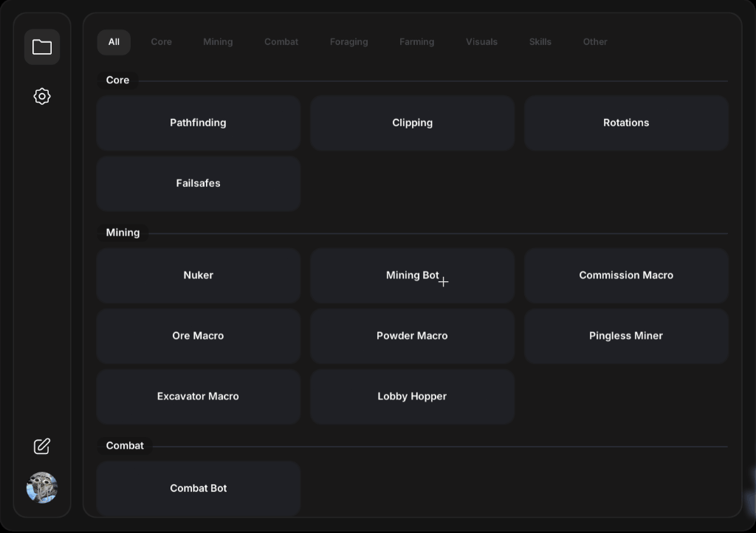This screenshot has width=756, height=533.
Task: Click the Failsafes module card
Action: tap(198, 183)
